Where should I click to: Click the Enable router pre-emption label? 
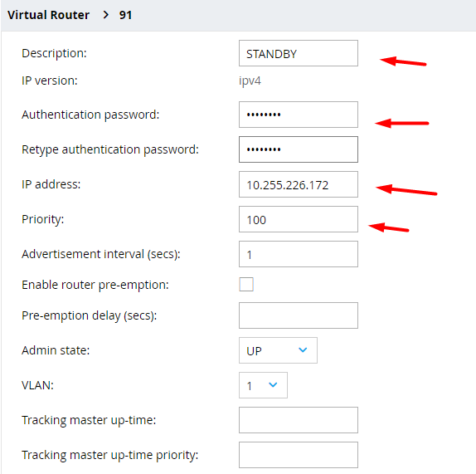click(x=95, y=285)
